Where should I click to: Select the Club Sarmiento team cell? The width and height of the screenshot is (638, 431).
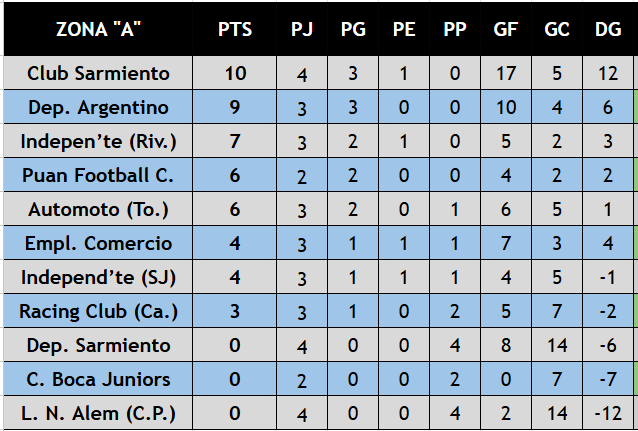(98, 73)
